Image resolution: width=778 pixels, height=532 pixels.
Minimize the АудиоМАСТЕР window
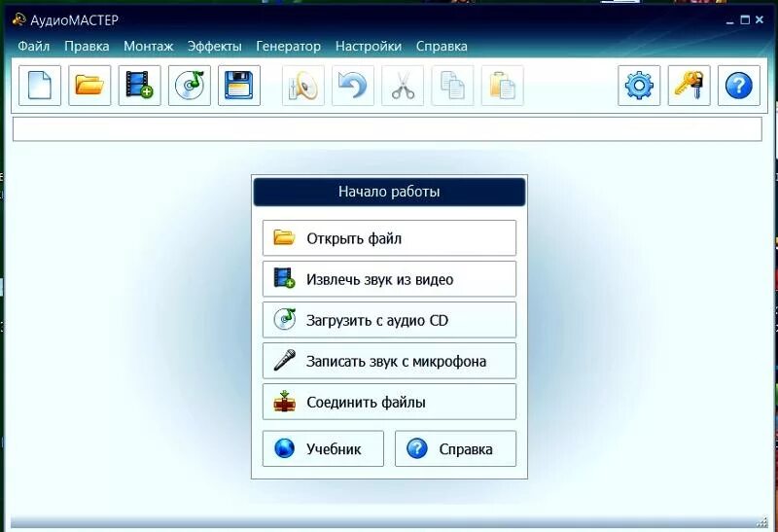[729, 20]
